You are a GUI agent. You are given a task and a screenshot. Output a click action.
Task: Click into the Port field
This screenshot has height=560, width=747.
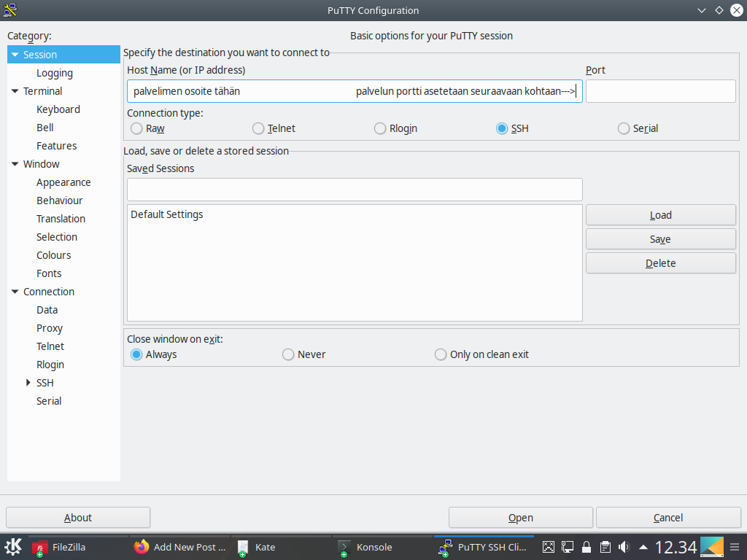(661, 91)
